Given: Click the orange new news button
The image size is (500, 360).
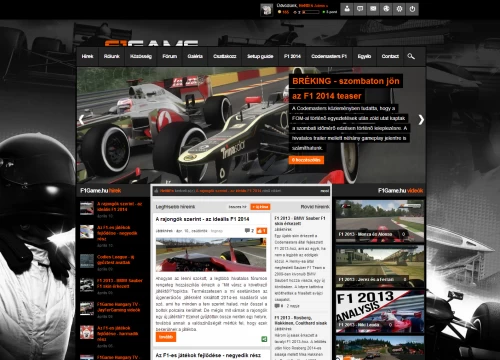Looking at the screenshot, I should 260,207.
